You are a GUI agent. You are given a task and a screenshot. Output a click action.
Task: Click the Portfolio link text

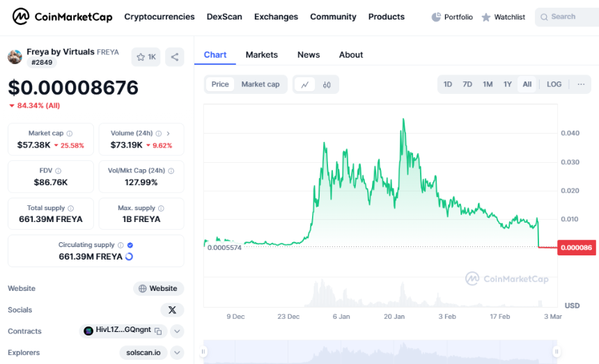coord(458,17)
